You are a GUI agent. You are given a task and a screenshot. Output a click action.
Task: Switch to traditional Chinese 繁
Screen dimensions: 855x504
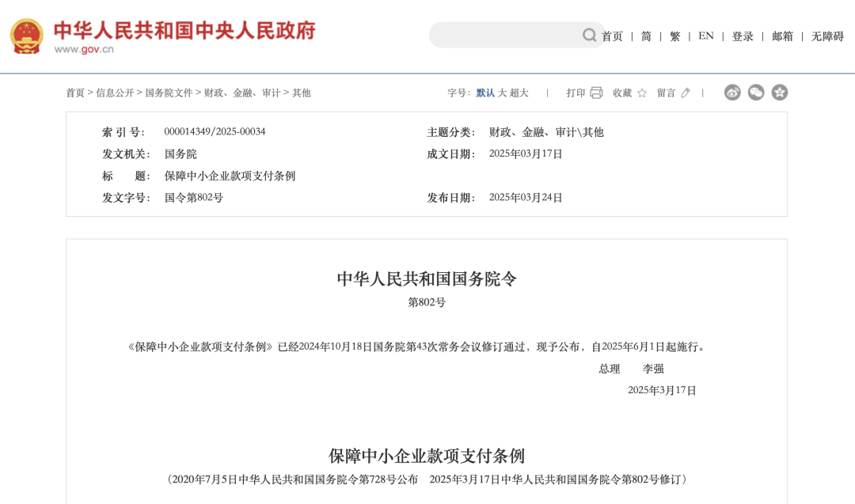(x=675, y=36)
